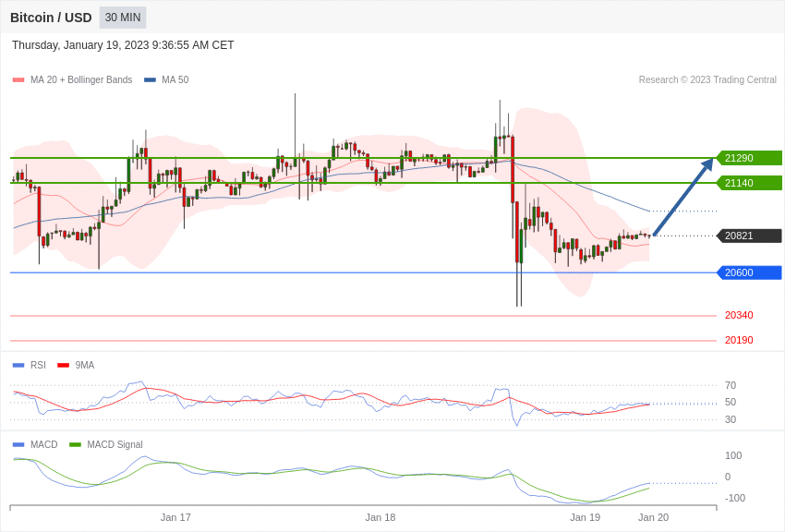Viewport: 785px width, 532px height.
Task: Click the 20600 pivot price tag
Action: (750, 272)
